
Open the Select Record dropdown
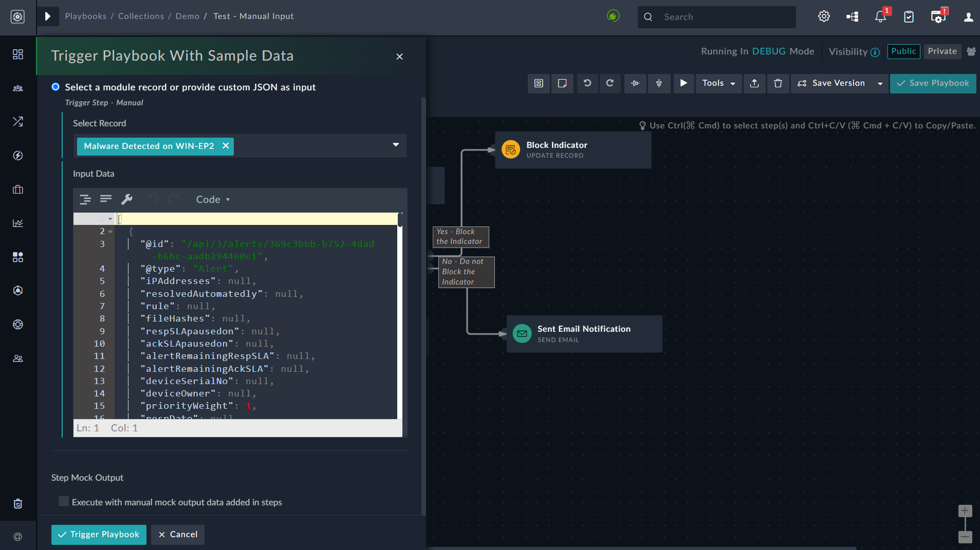(396, 145)
